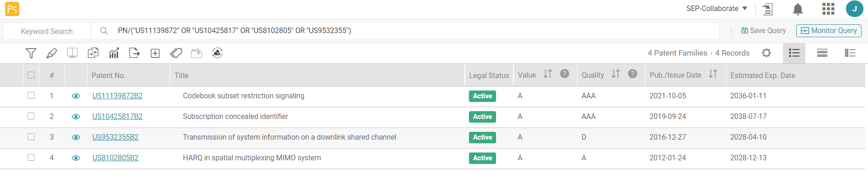Click the 4 Patent Families count
This screenshot has width=868, height=192.
coord(678,53)
